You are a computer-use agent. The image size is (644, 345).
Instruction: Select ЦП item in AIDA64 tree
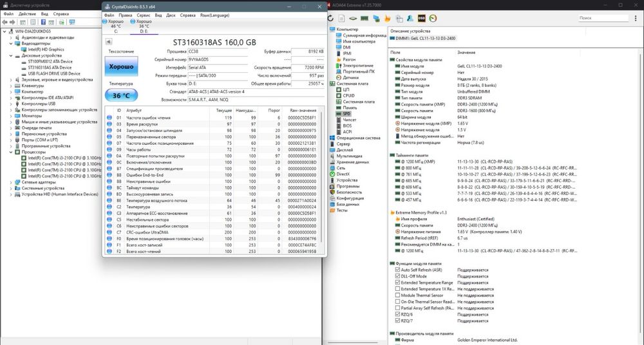click(346, 89)
